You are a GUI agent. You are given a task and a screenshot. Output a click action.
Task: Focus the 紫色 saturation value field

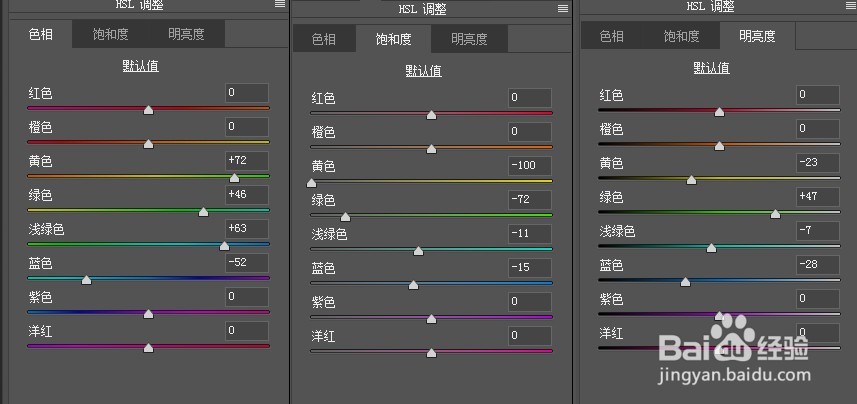click(x=530, y=302)
